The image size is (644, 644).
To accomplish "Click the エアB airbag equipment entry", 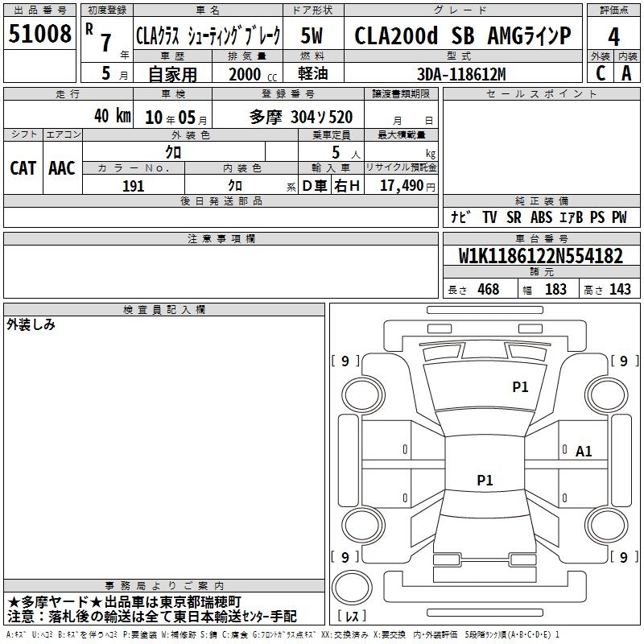I will click(x=572, y=217).
